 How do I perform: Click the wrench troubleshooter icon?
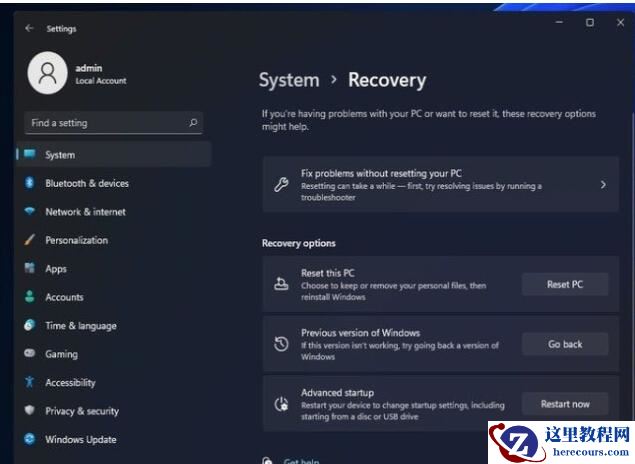coord(281,185)
